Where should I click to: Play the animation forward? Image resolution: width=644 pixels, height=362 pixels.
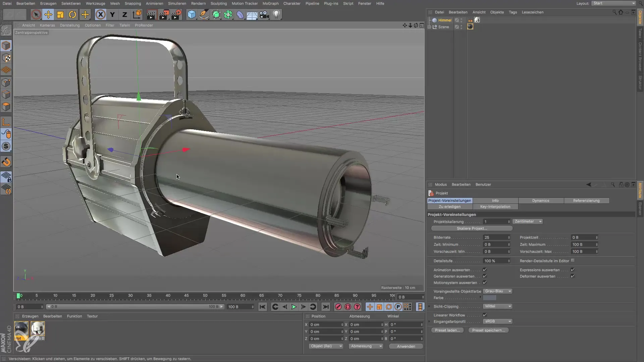(294, 307)
